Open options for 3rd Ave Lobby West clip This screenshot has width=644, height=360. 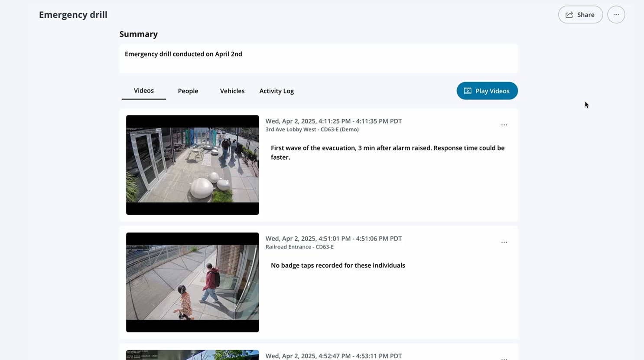(x=504, y=125)
